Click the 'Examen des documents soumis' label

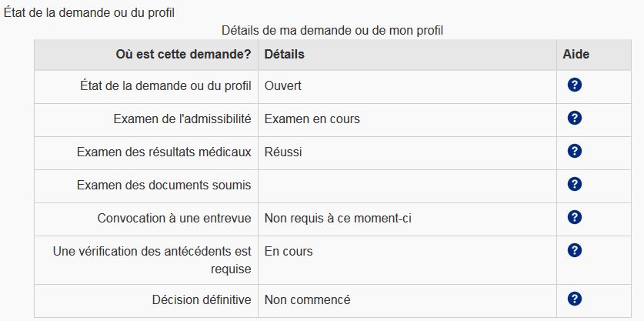click(x=164, y=185)
